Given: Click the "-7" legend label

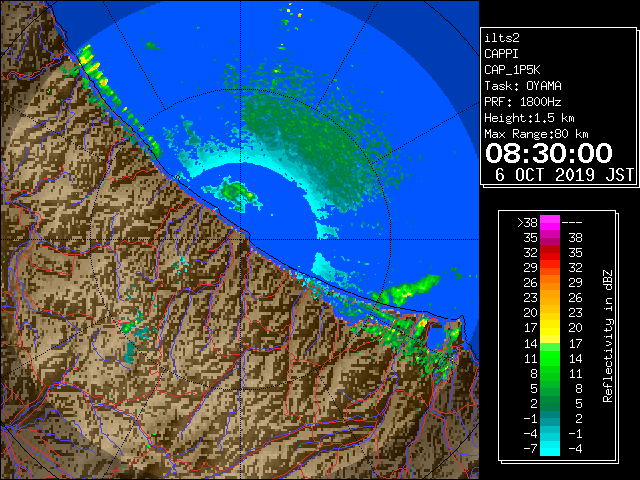Looking at the screenshot, I should [530, 449].
